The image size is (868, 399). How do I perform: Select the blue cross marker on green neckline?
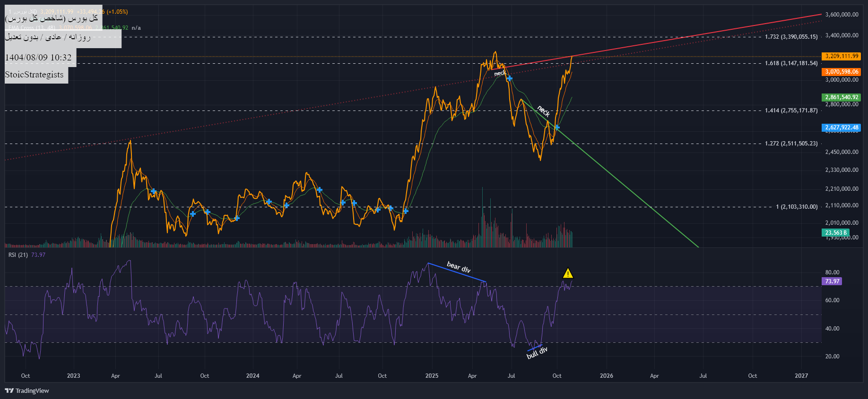[557, 127]
